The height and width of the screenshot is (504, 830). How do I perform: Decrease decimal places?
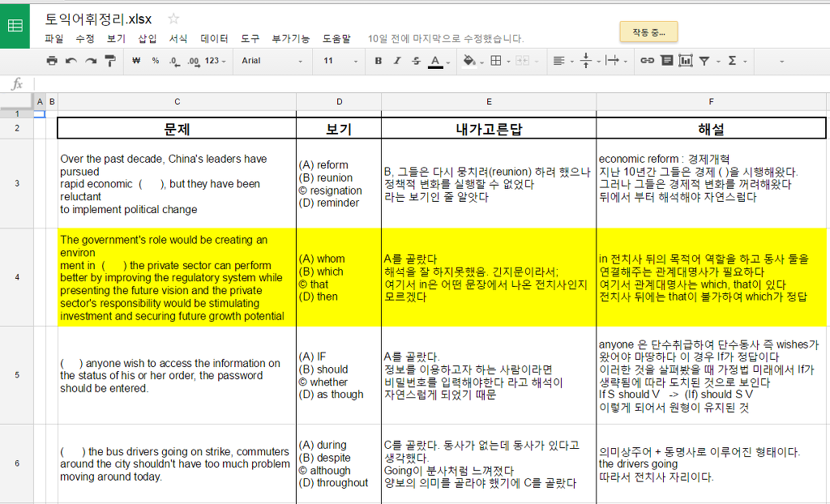tap(174, 61)
